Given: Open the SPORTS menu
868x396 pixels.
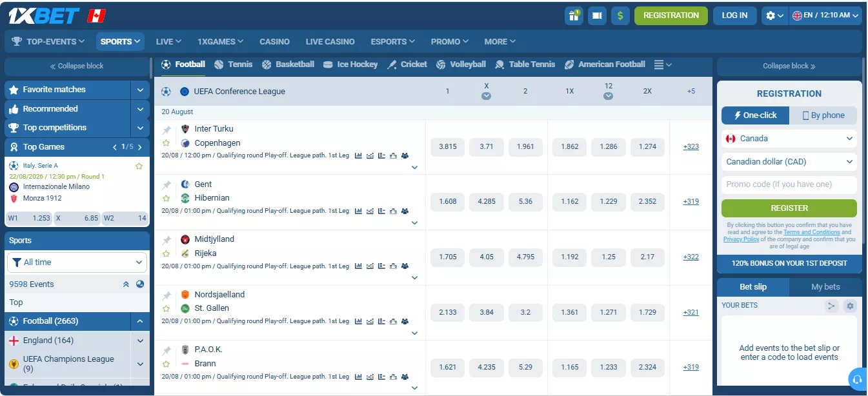Looking at the screenshot, I should [x=121, y=41].
